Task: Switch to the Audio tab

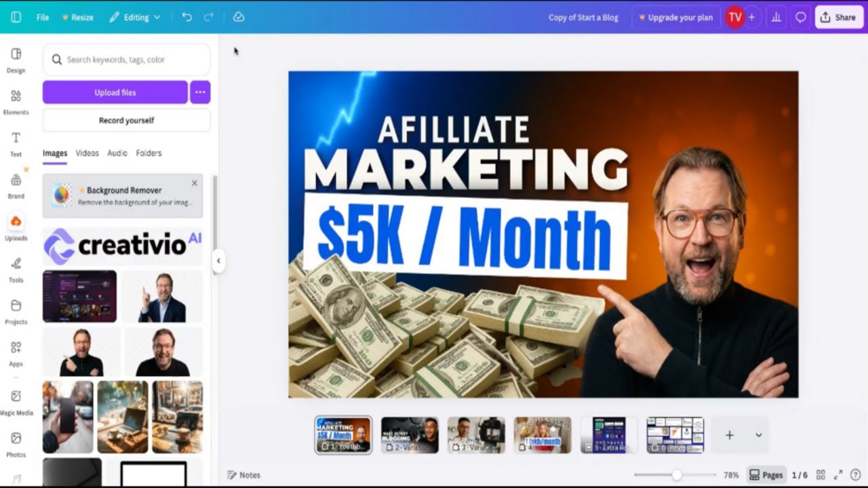Action: pos(117,153)
